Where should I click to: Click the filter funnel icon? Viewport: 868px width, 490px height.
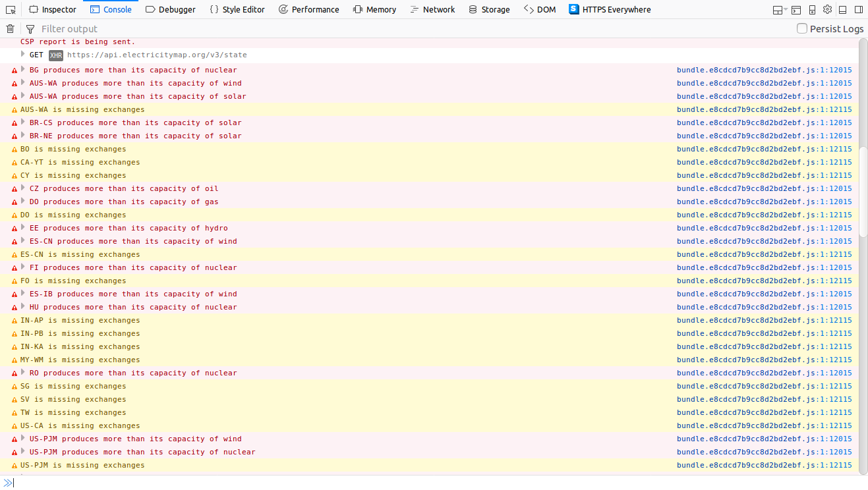click(30, 29)
